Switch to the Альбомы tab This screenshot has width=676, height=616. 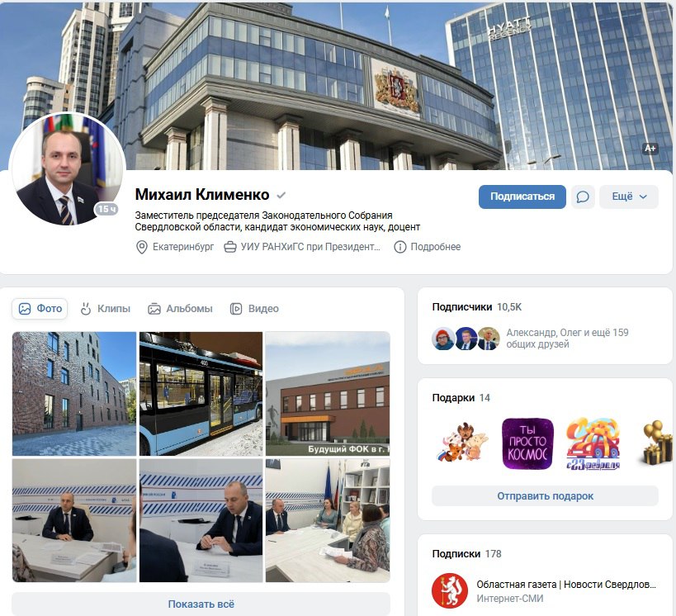[180, 309]
